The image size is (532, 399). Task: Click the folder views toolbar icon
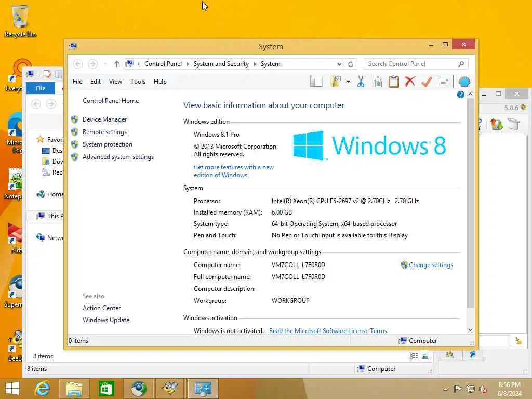click(x=336, y=82)
